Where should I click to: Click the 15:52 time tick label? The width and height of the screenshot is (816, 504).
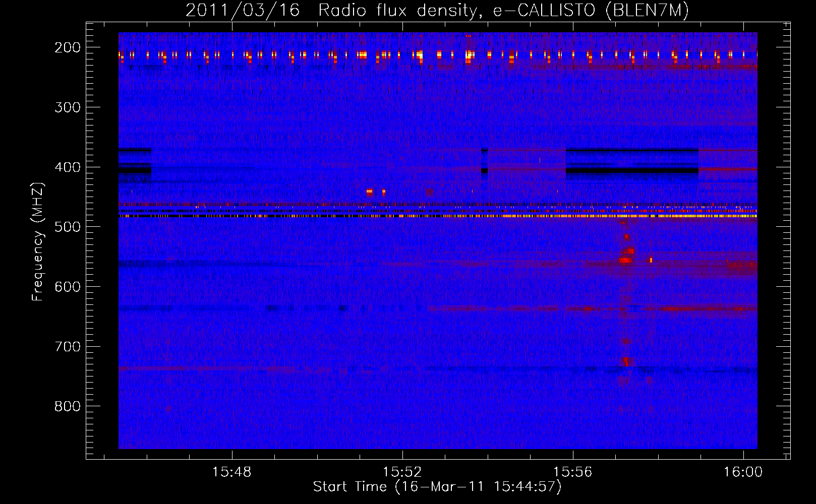click(x=402, y=472)
